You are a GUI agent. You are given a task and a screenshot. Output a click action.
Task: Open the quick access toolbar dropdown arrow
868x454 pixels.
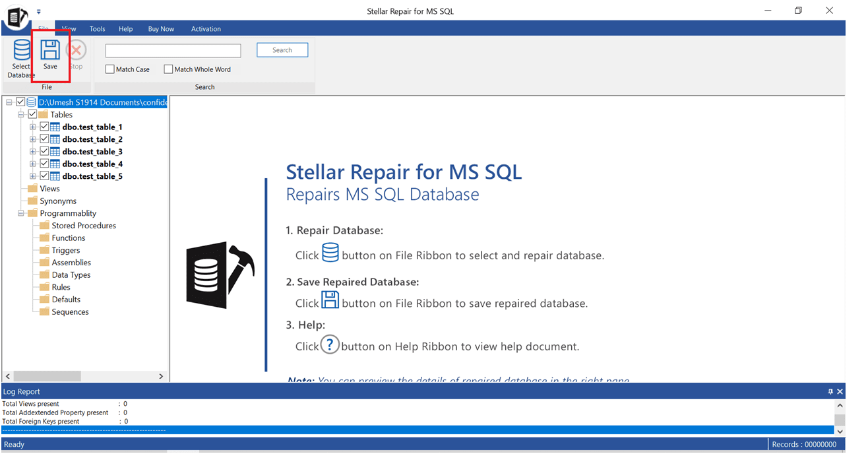tap(39, 11)
